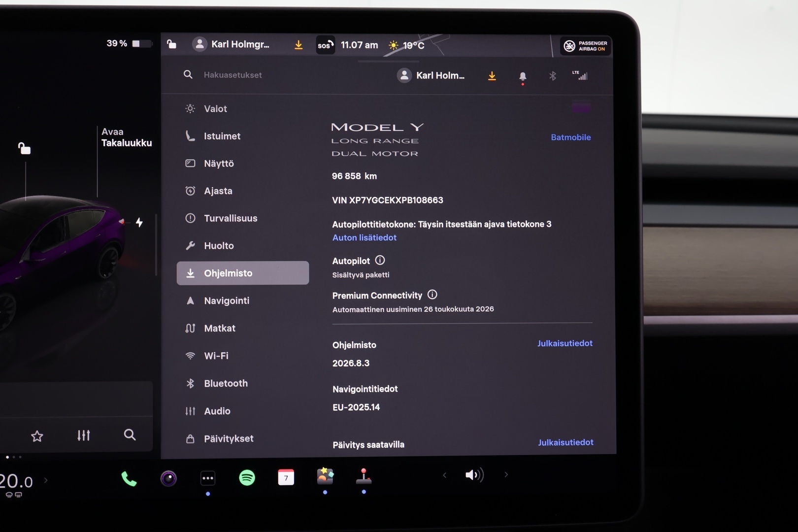This screenshot has height=532, width=798.
Task: Open the Ajasta settings menu
Action: coord(243,191)
